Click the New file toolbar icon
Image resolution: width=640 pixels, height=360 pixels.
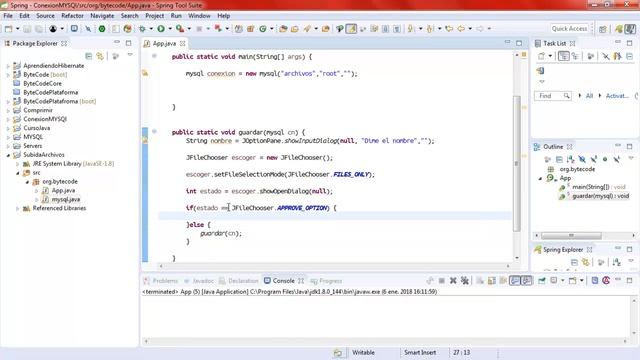click(9, 29)
